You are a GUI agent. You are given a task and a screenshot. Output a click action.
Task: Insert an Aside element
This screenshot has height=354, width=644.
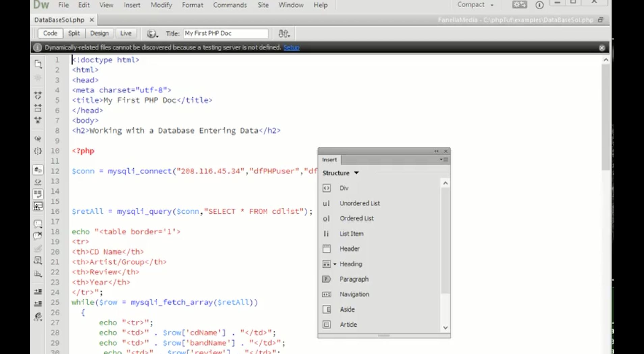click(380, 309)
